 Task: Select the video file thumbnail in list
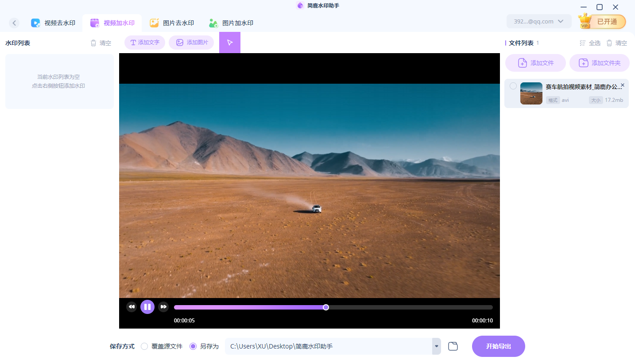point(531,93)
